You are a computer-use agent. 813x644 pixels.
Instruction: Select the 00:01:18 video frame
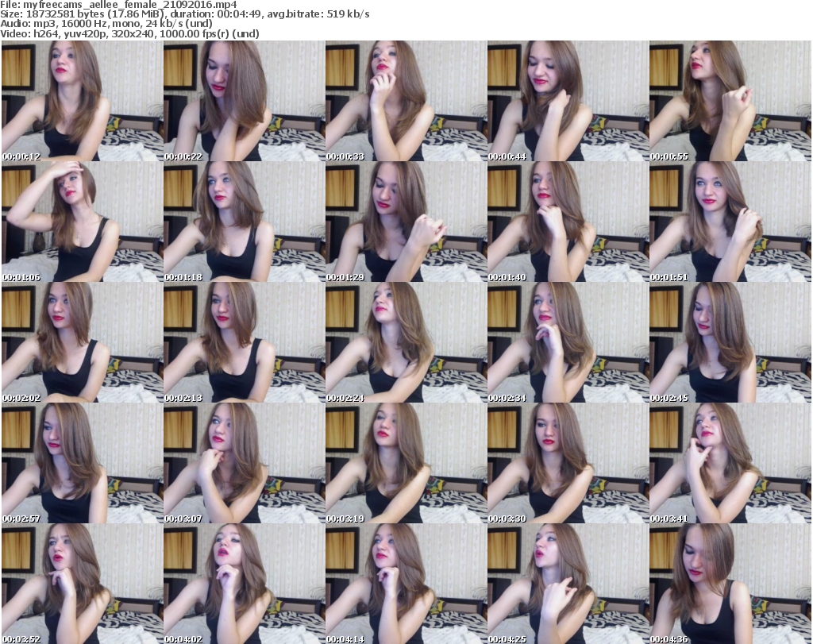click(x=244, y=222)
